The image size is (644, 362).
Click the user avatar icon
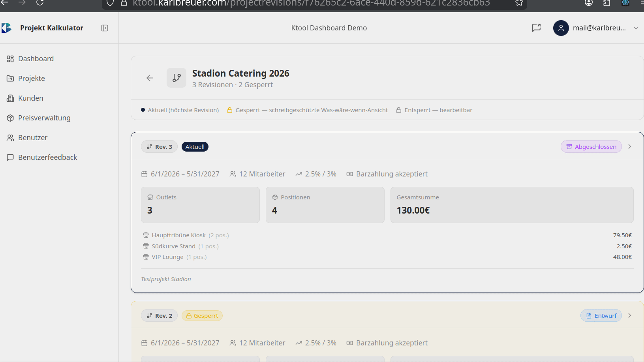coord(561,28)
